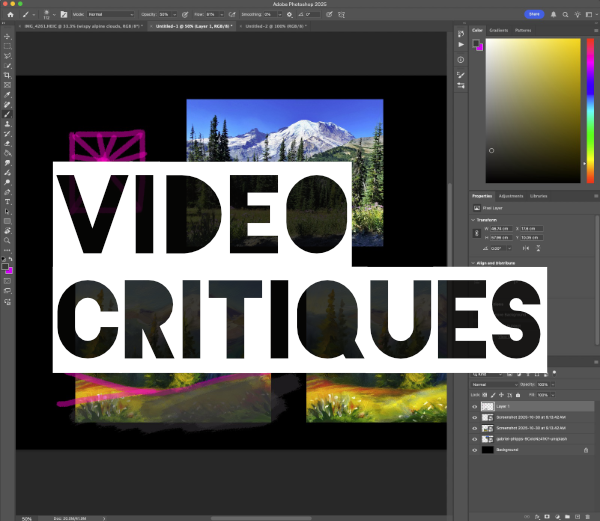Toggle layer filtering switch on or off
This screenshot has width=600, height=521.
pyautogui.click(x=554, y=373)
